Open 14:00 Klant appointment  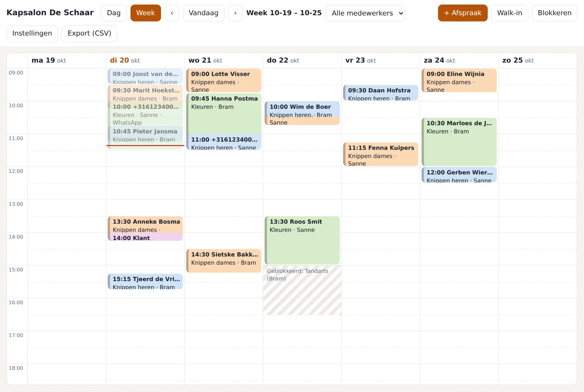(145, 237)
